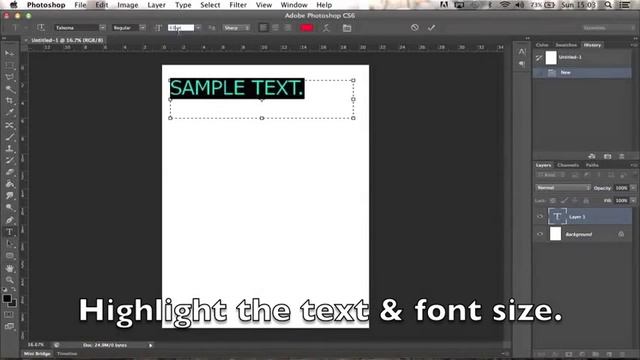Hide Layer 1 visibility eye

pyautogui.click(x=540, y=217)
